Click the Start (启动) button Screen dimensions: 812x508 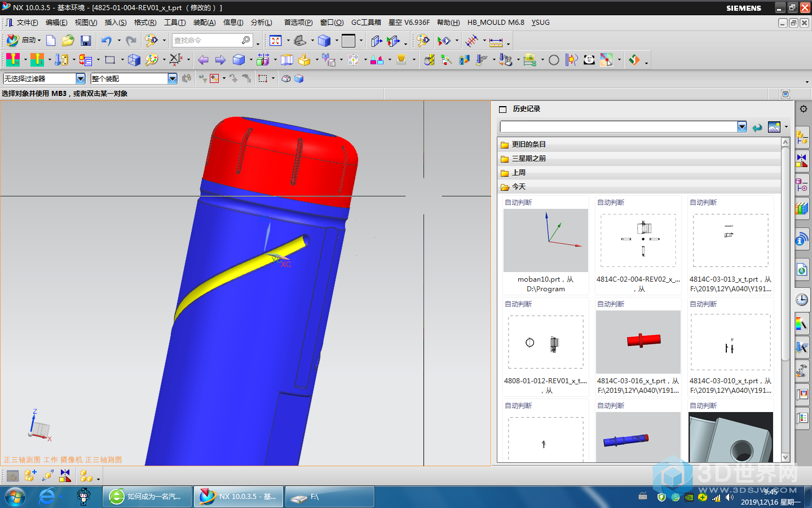pyautogui.click(x=23, y=41)
